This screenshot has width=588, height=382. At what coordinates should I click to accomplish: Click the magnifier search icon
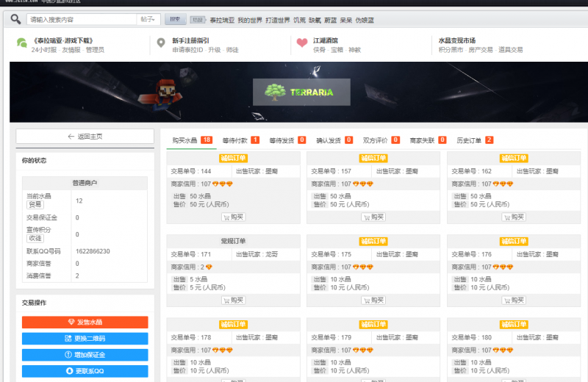(x=15, y=19)
